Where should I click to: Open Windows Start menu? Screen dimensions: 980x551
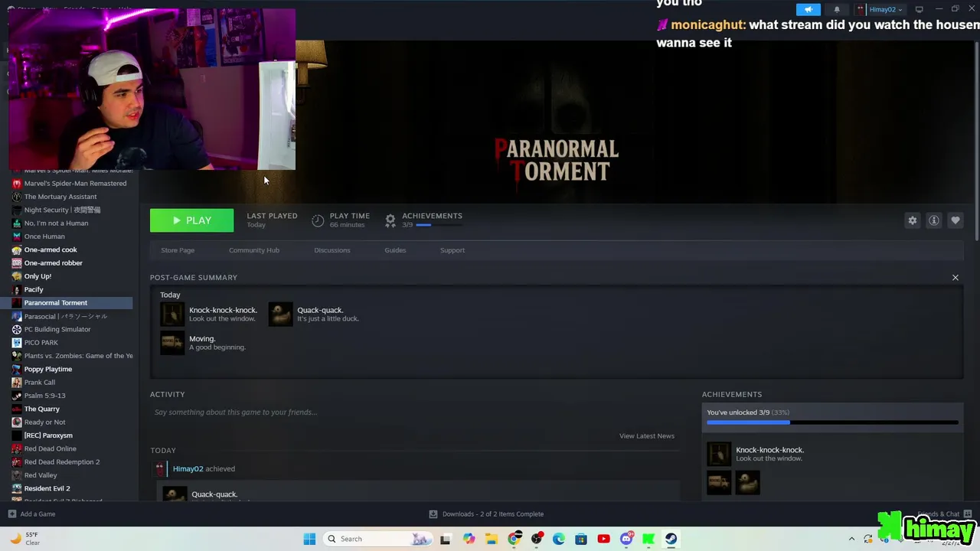click(309, 539)
